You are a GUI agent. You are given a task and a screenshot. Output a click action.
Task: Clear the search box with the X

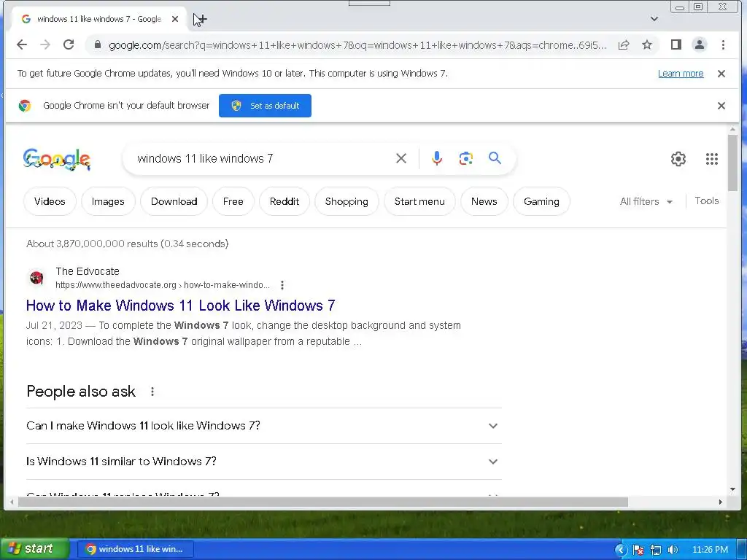(401, 158)
